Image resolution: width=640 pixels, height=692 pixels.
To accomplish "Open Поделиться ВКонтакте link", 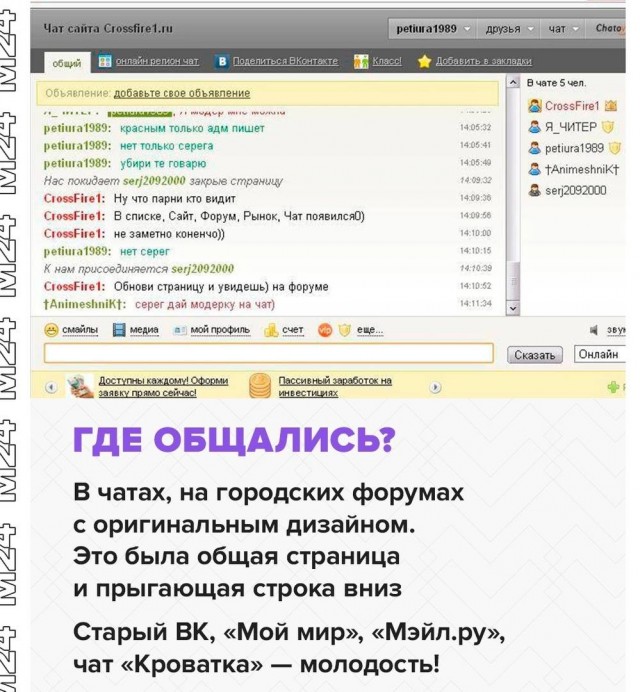I will coord(285,61).
